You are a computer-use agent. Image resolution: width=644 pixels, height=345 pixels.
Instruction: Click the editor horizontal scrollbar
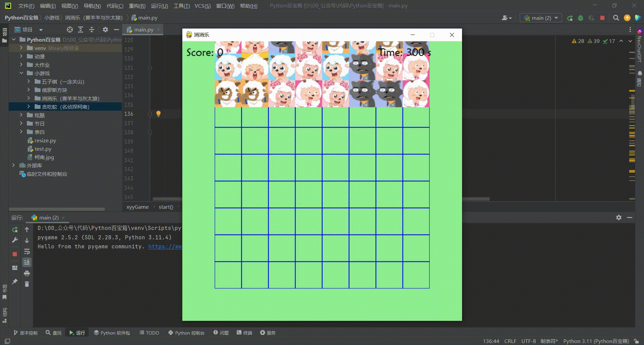(x=321, y=199)
